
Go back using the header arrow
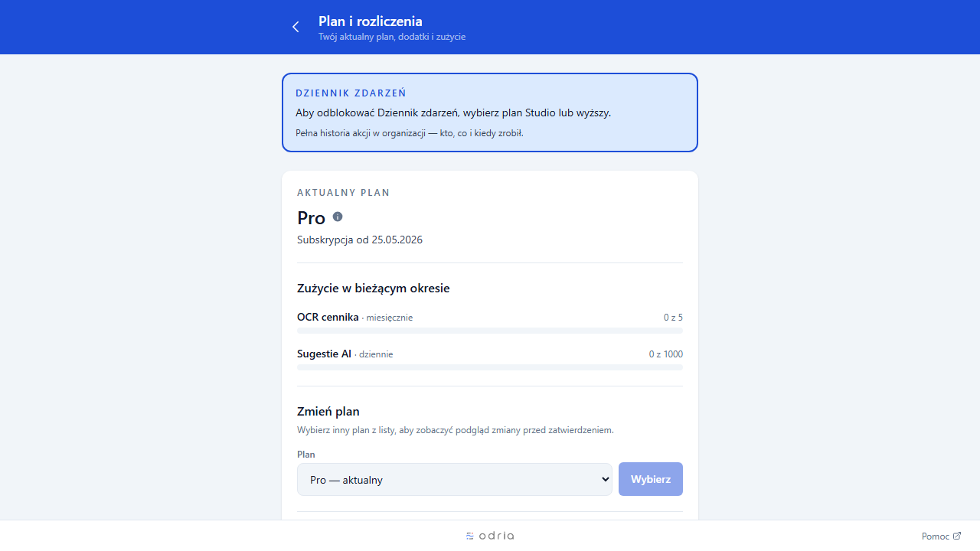pos(296,27)
